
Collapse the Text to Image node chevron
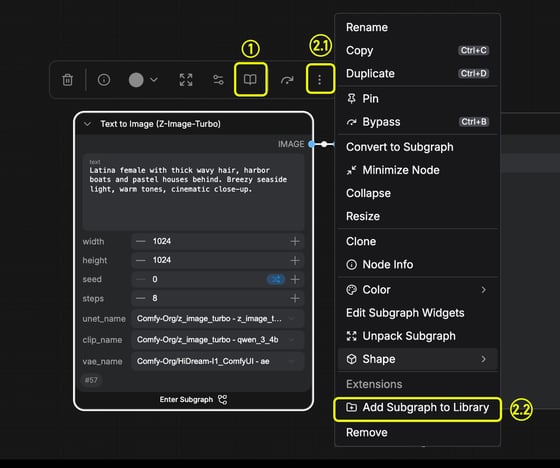click(88, 124)
